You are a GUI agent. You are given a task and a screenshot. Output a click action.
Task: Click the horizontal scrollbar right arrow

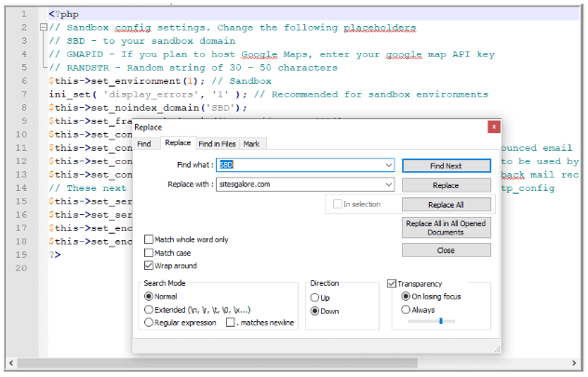pyautogui.click(x=572, y=362)
